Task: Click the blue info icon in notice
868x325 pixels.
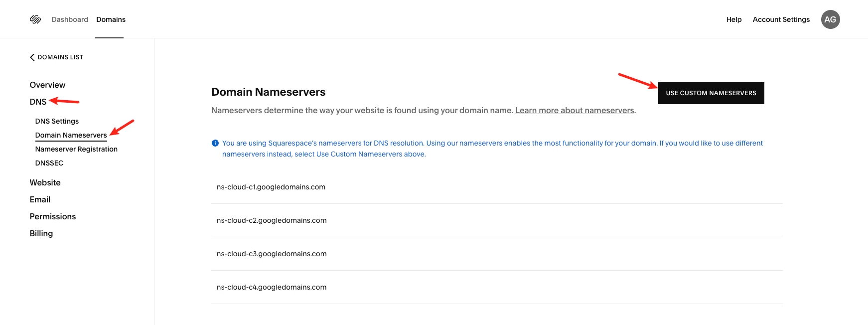Action: tap(215, 143)
